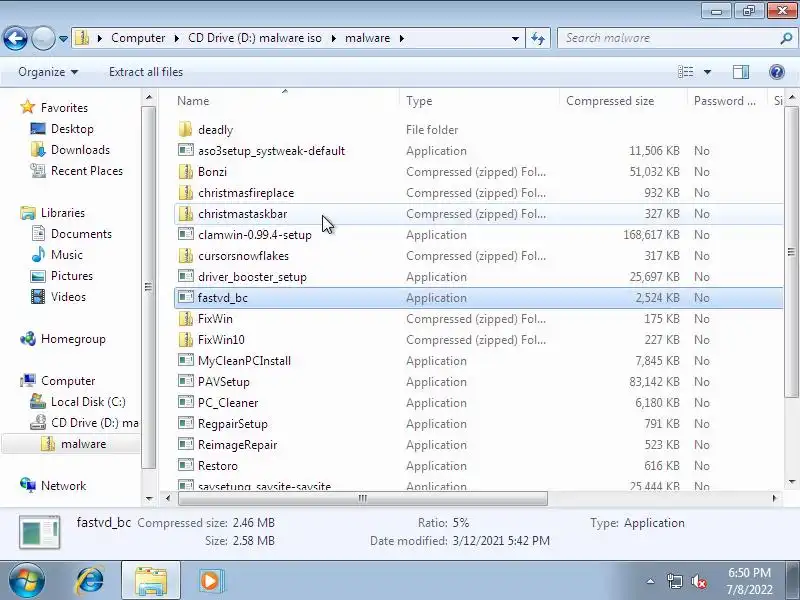
Task: Select the driver_booster_setup application icon
Action: pos(186,277)
